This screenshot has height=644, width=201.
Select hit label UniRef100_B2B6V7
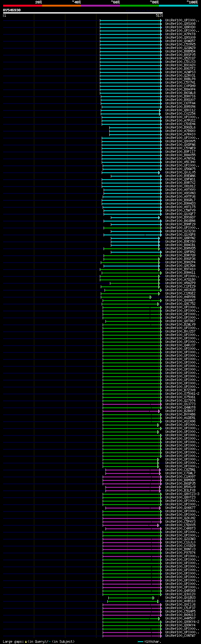coord(180,411)
